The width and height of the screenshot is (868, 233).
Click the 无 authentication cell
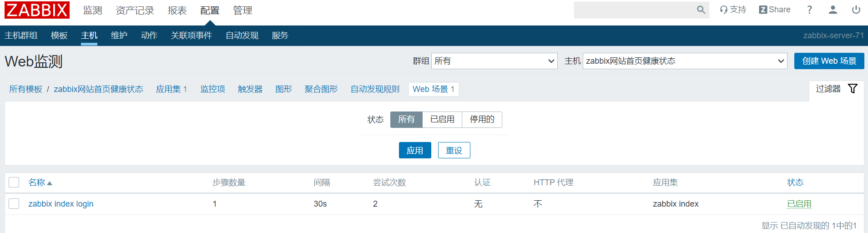click(478, 204)
